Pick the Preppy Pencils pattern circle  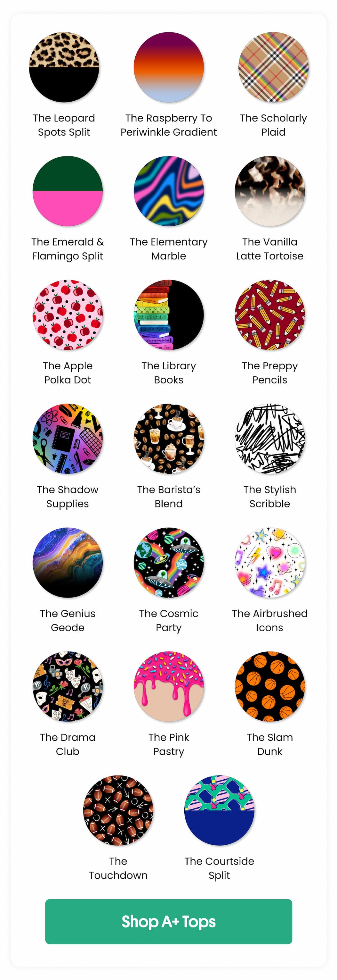point(270,314)
